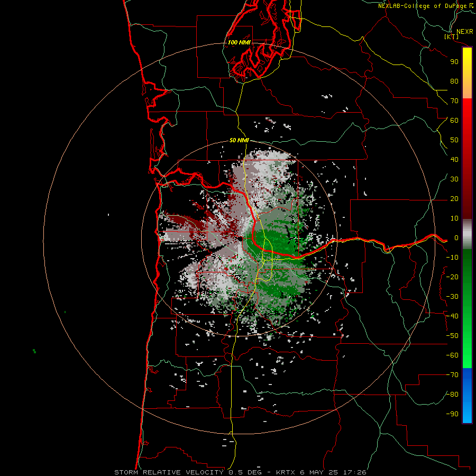
Task: Click the -90 scale value
Action: pyautogui.click(x=452, y=414)
